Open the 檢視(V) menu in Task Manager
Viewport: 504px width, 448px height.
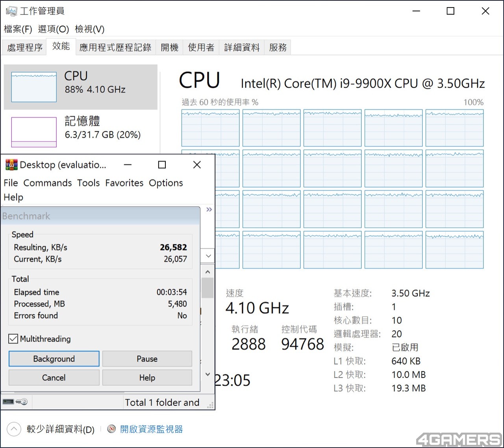(90, 29)
